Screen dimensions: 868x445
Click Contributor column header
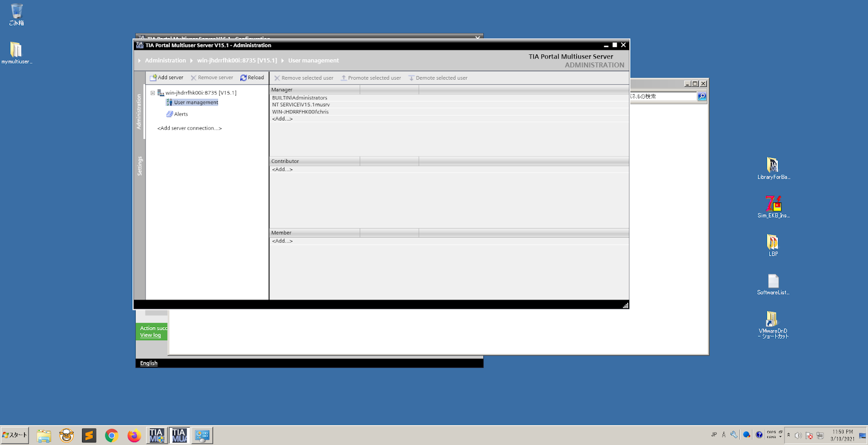pyautogui.click(x=315, y=161)
